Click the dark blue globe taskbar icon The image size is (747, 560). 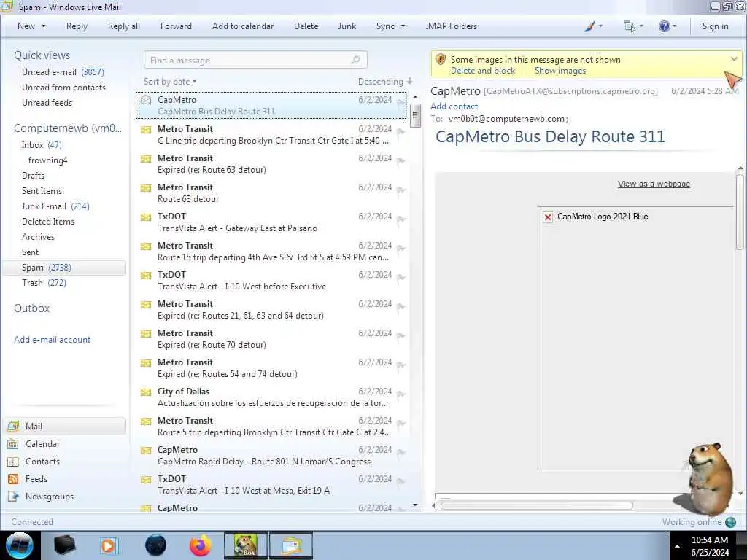155,545
